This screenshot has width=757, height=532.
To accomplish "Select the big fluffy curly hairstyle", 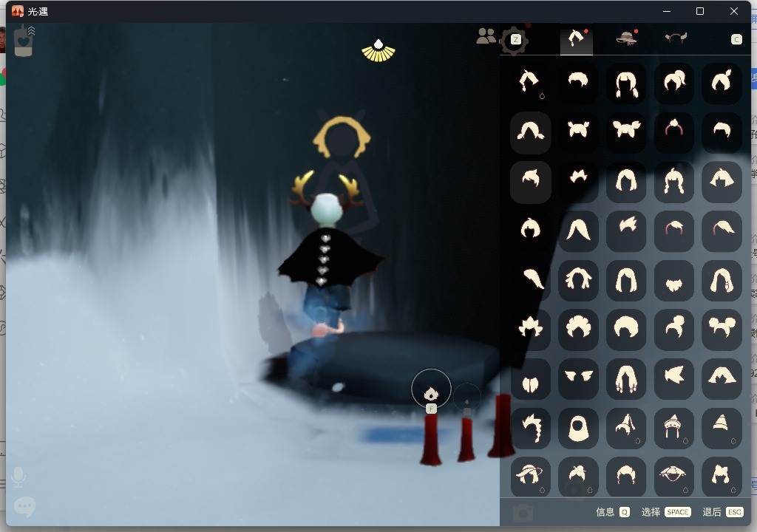I will (x=578, y=330).
